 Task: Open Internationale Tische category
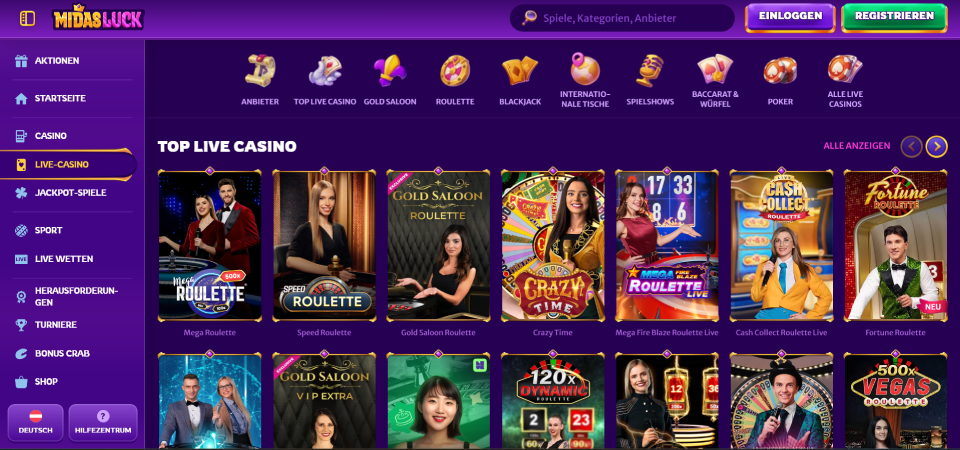585,81
